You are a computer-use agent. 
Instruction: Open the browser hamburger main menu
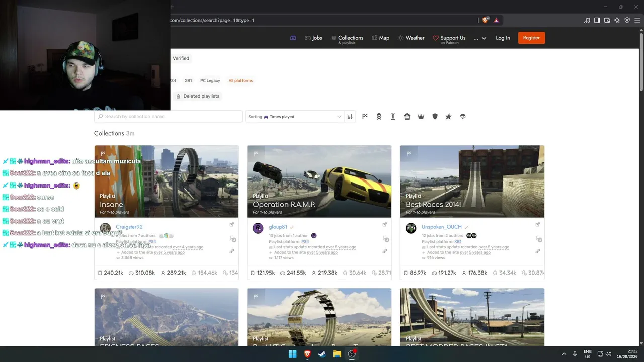tap(637, 20)
